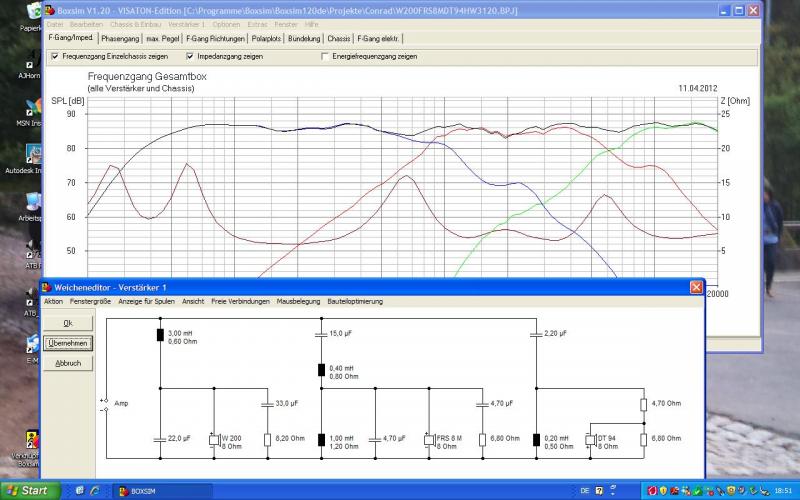Select the FRS 8 M driver symbol

pos(428,440)
